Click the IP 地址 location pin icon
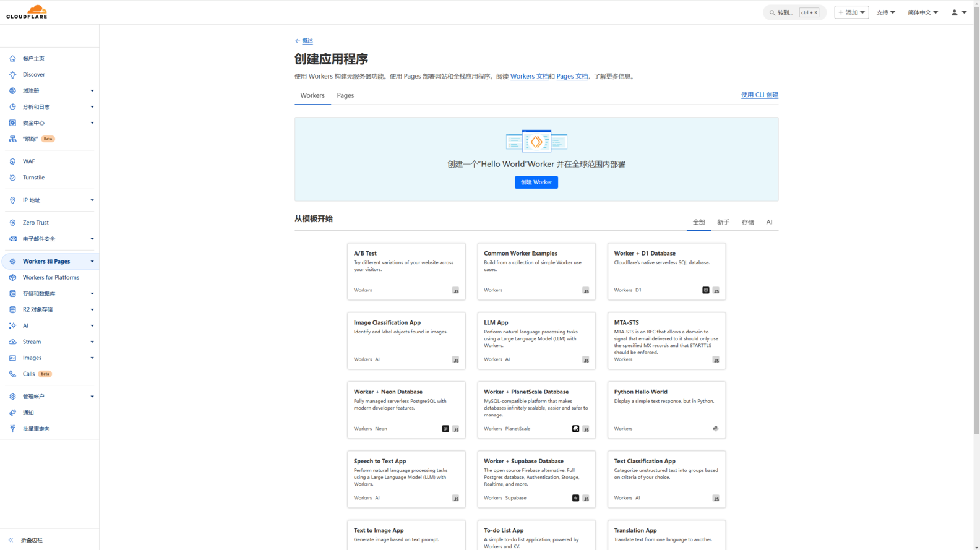Screen dimensions: 980x550 (12, 200)
